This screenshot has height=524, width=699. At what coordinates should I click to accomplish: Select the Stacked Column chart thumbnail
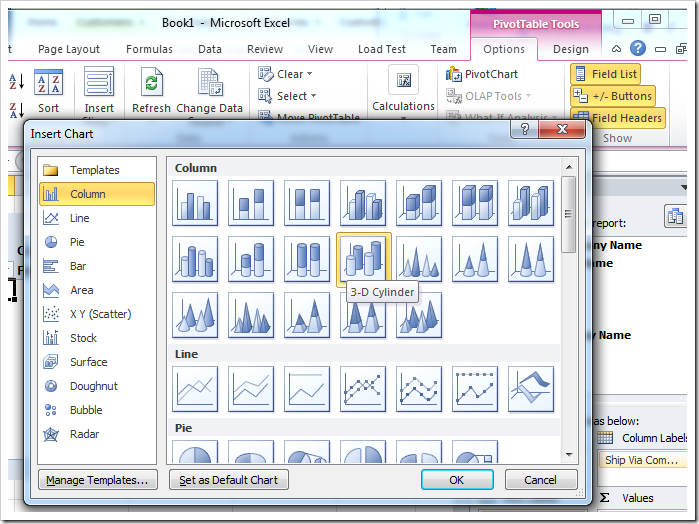tap(251, 203)
